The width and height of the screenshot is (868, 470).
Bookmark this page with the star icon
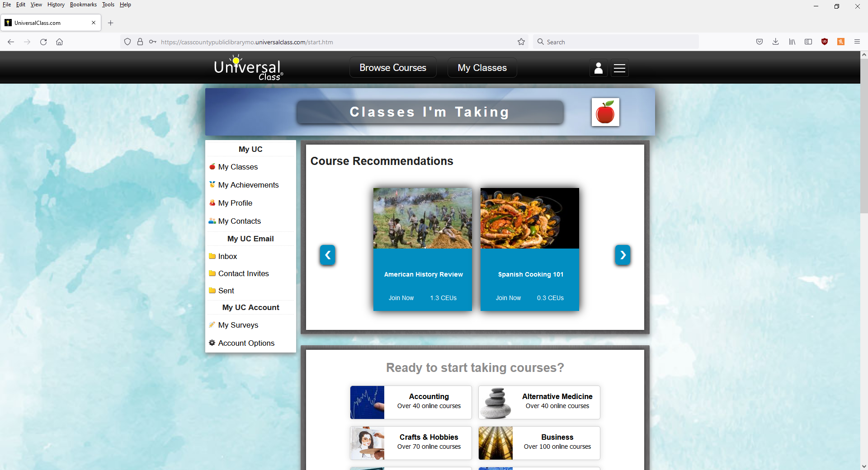pos(521,42)
